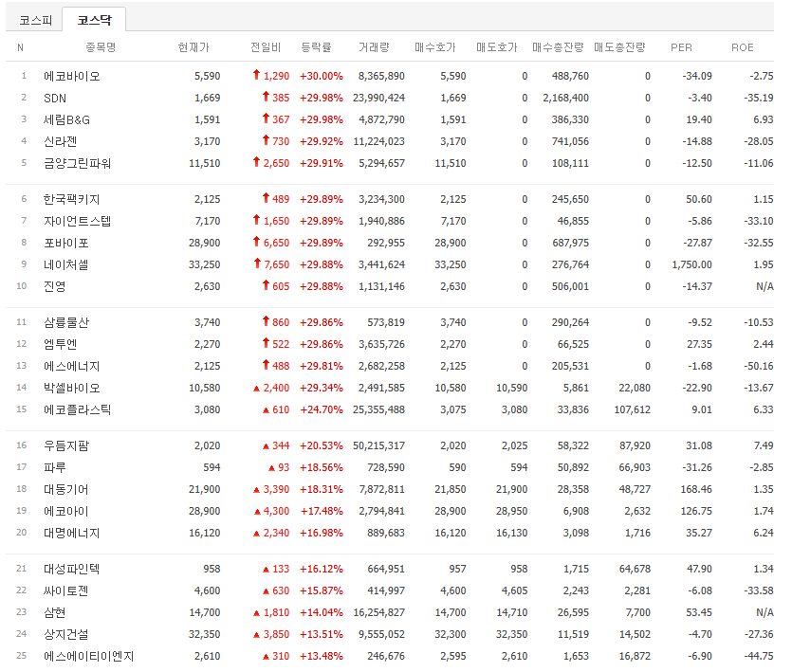The width and height of the screenshot is (792, 672).
Task: Click the 11,510 current price of 금양그린파워
Action: click(205, 163)
